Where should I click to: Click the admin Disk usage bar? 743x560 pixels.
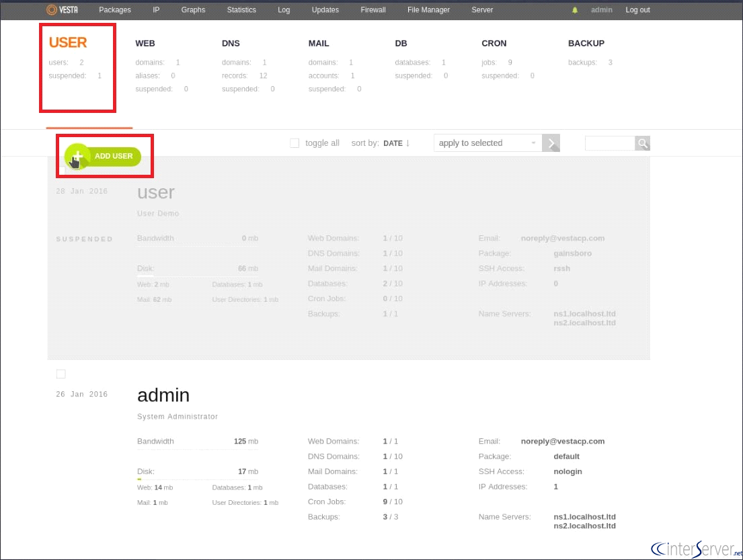point(198,479)
